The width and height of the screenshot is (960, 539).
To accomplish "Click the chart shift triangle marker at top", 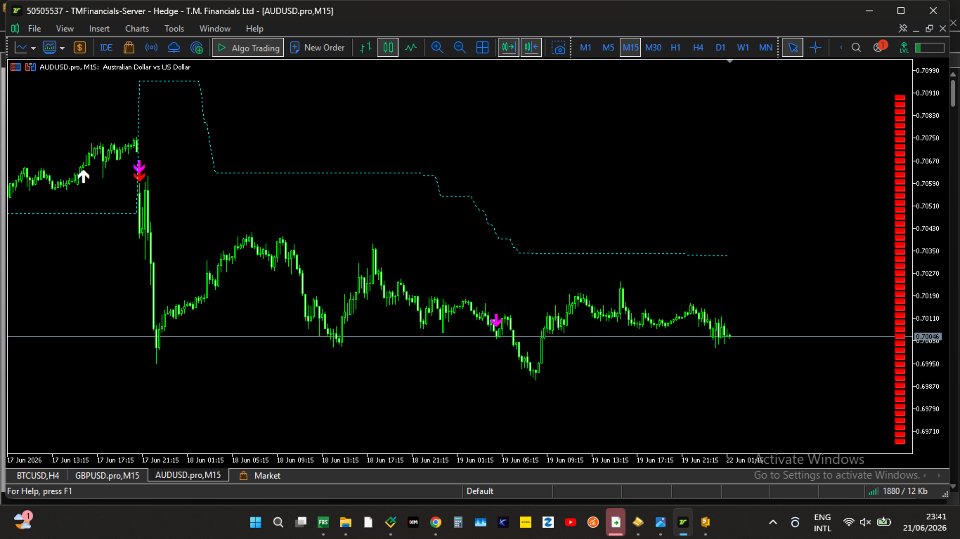I will click(x=729, y=61).
